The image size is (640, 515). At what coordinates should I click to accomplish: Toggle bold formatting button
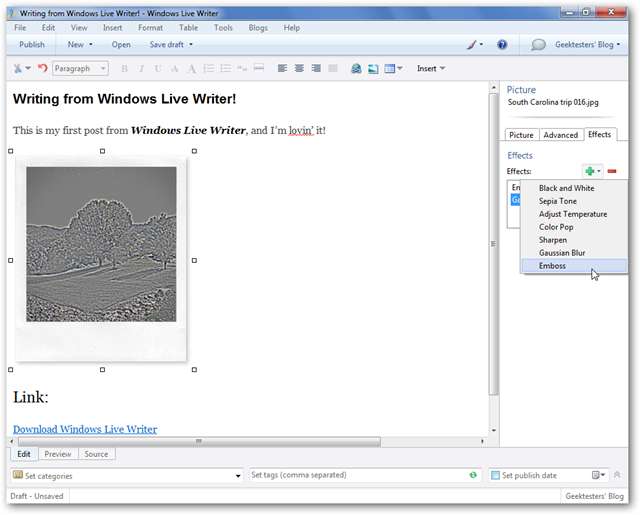125,69
